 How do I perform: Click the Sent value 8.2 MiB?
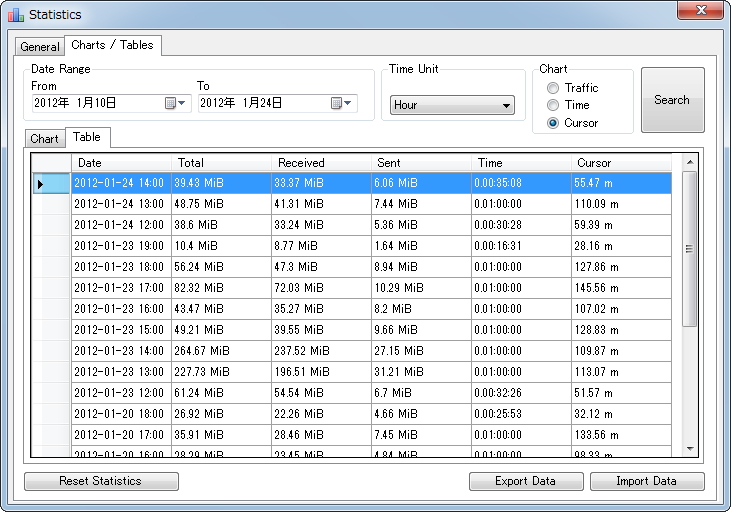(x=421, y=309)
